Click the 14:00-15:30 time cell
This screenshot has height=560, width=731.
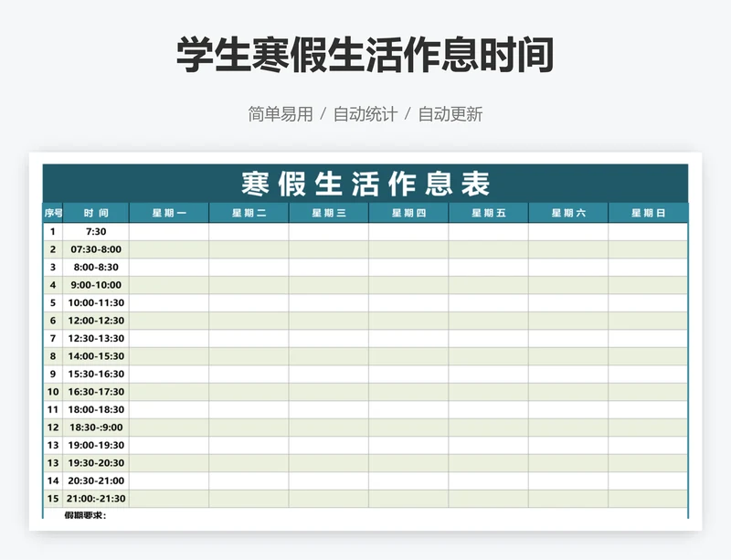(96, 356)
